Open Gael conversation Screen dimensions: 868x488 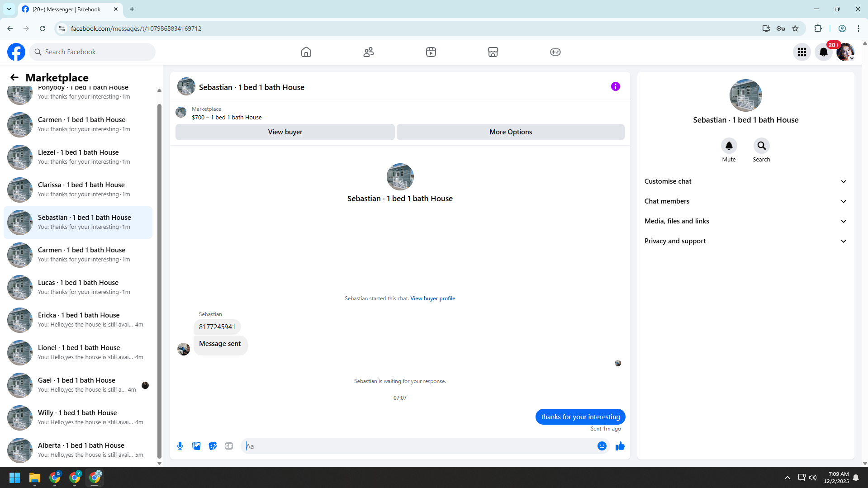click(78, 385)
